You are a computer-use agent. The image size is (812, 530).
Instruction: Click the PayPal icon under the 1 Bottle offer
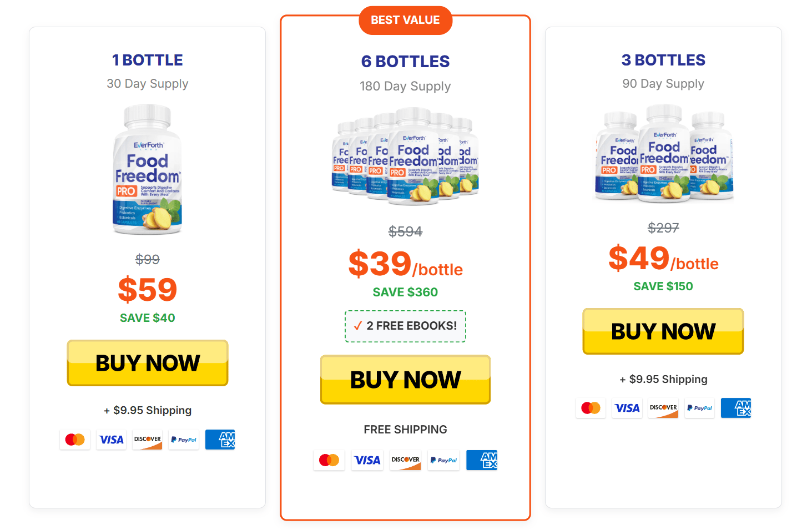click(x=183, y=439)
